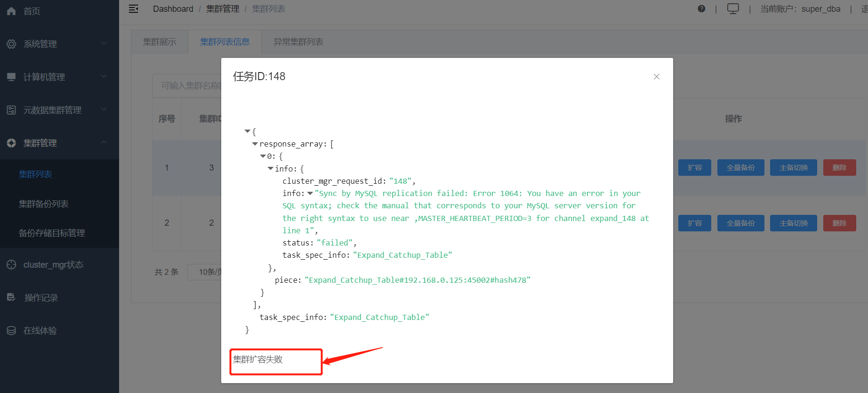Image resolution: width=868 pixels, height=393 pixels.
Task: Click the cluster name search input
Action: [x=187, y=86]
